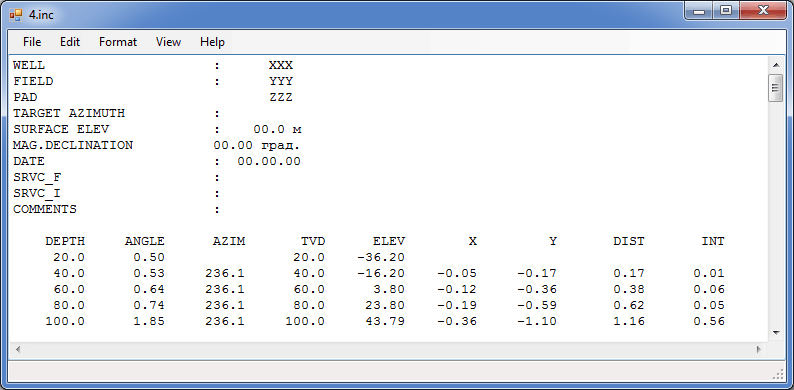Click the resize grip in status bar corner
This screenshot has width=794, height=390.
(778, 374)
